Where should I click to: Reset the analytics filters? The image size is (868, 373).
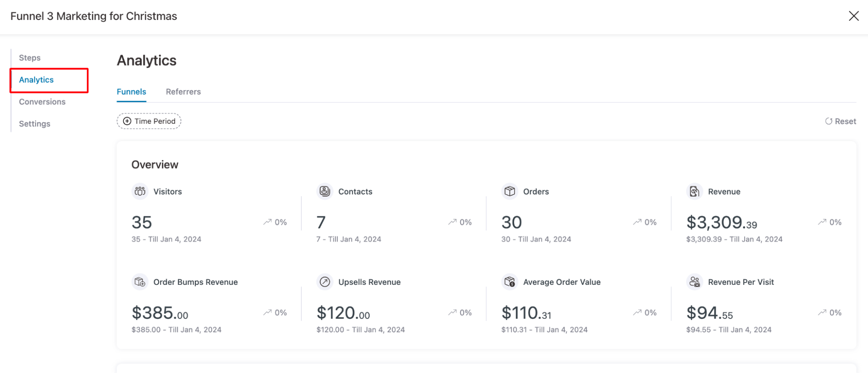[x=841, y=121]
